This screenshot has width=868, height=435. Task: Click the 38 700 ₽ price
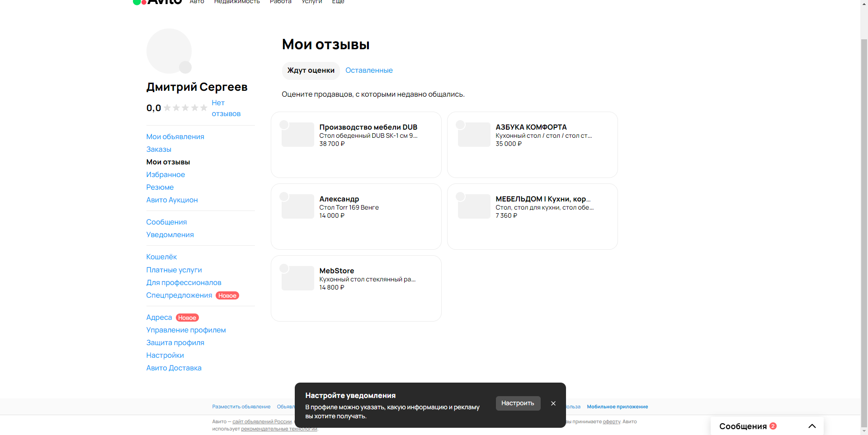(332, 144)
